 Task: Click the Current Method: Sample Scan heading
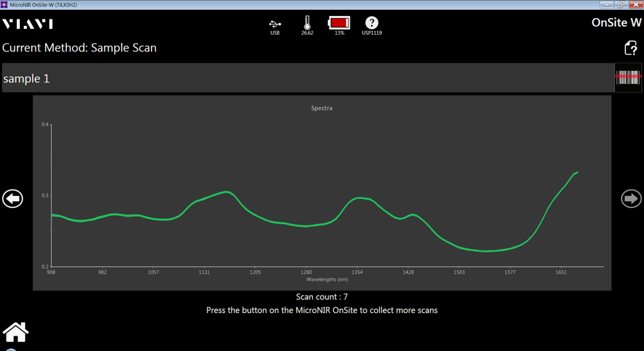coord(79,48)
